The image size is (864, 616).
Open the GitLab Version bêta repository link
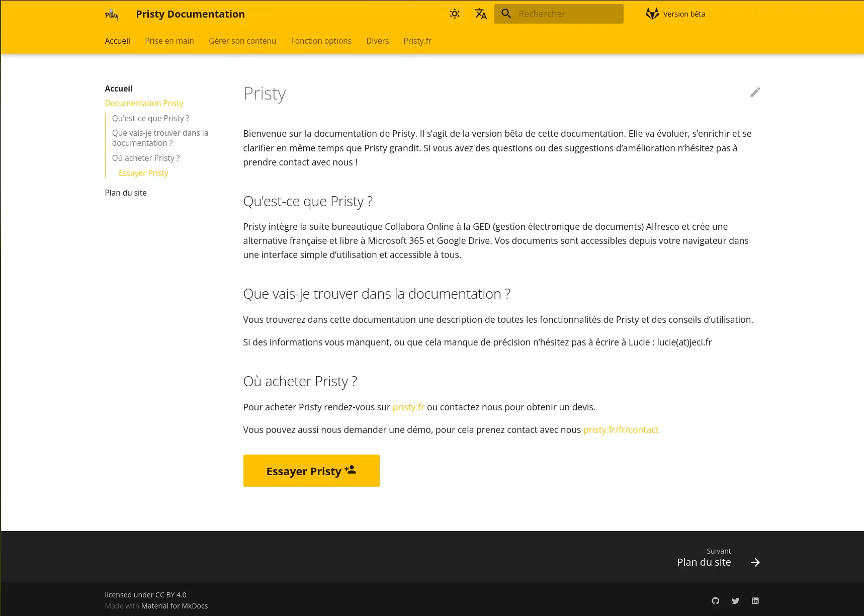[675, 14]
